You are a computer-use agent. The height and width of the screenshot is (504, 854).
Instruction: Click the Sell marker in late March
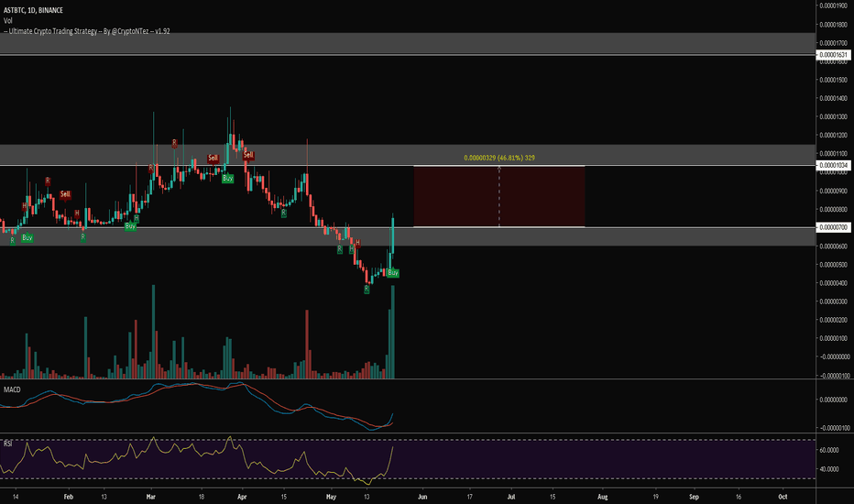(213, 158)
